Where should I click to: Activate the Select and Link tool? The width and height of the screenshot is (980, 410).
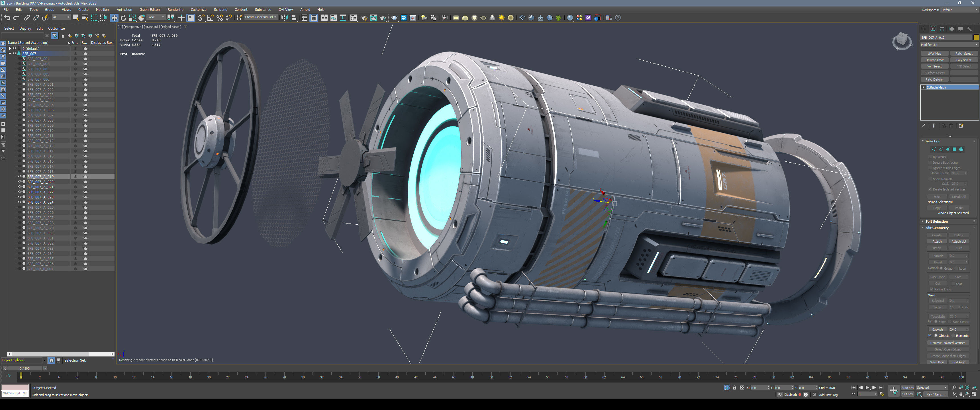click(27, 17)
